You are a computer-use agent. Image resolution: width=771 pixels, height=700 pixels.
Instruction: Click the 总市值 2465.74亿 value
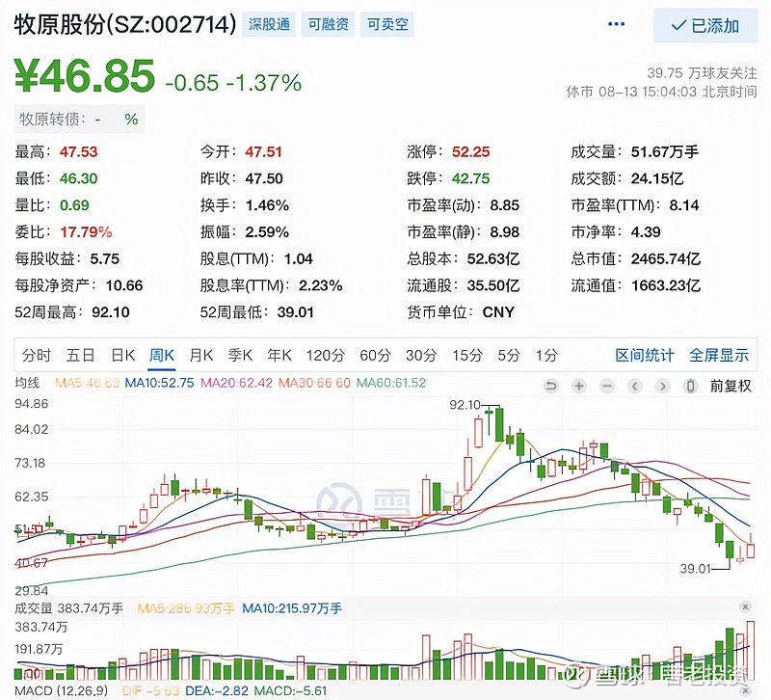pyautogui.click(x=666, y=258)
